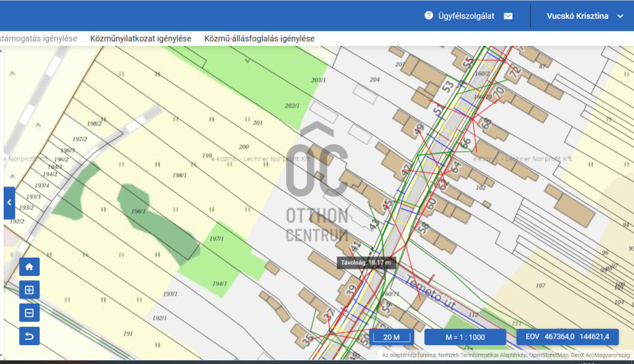Click the EOV coordinates display

pyautogui.click(x=568, y=337)
